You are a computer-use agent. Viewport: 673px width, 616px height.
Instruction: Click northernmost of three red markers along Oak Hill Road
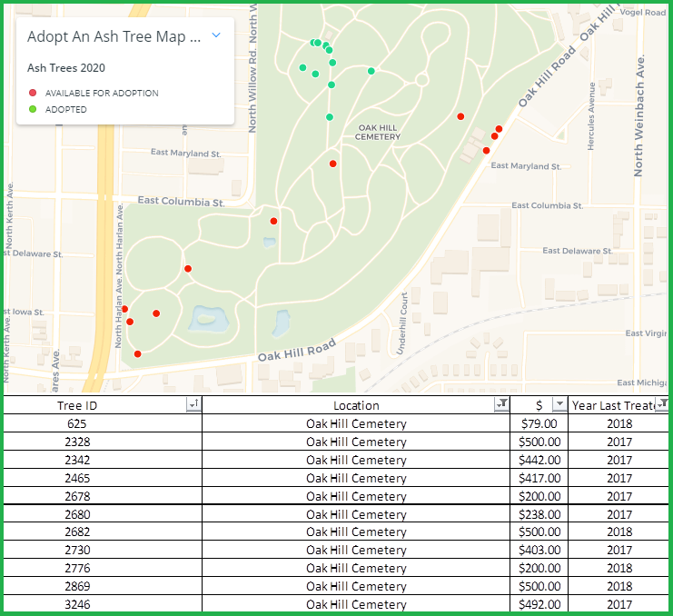tap(499, 129)
